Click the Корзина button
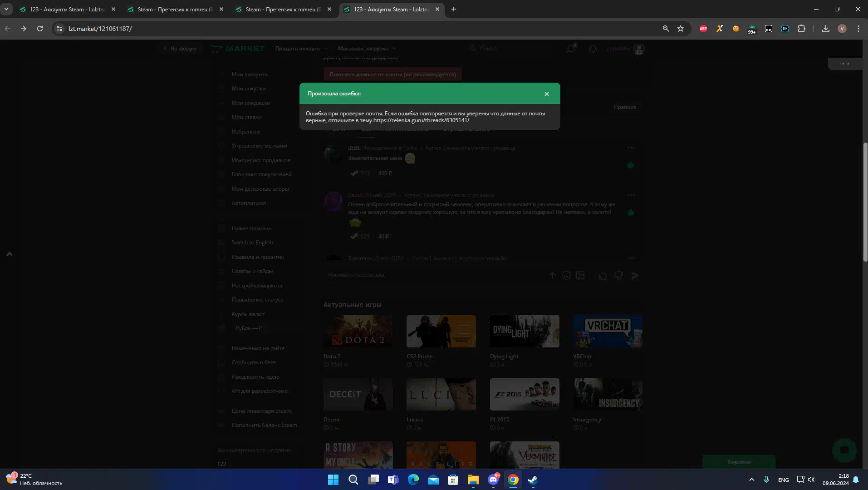This screenshot has width=868, height=490. [x=739, y=462]
